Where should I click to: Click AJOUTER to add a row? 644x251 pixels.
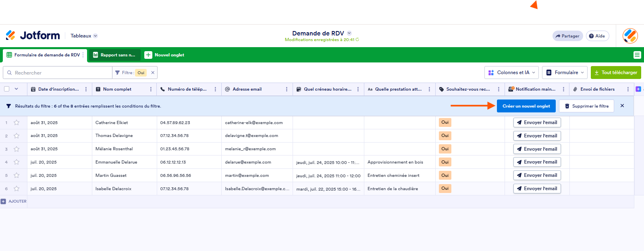click(14, 201)
